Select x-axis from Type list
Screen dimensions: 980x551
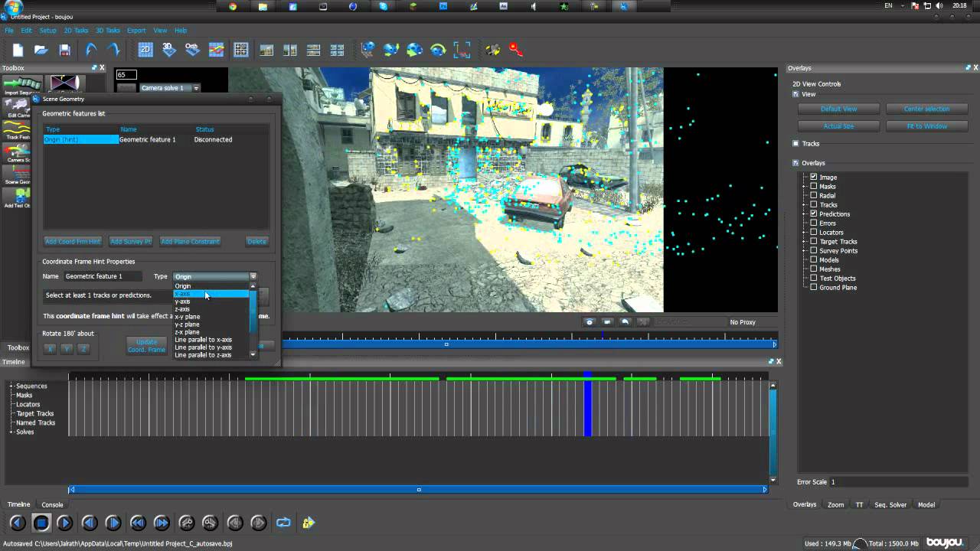(211, 294)
